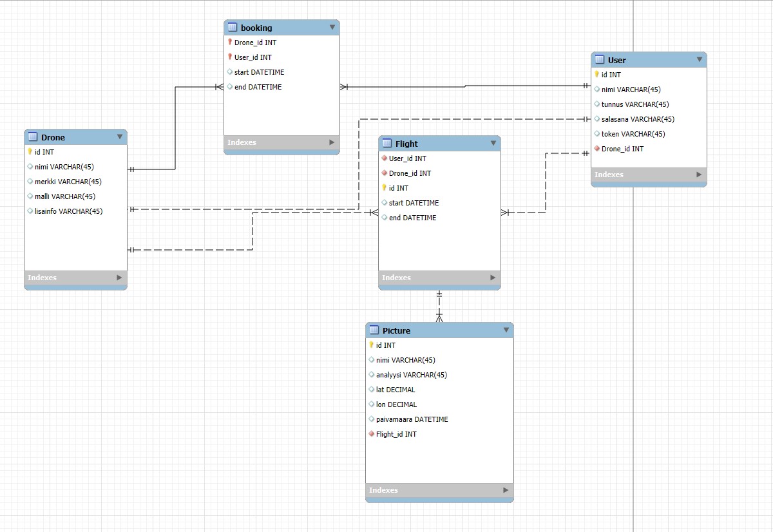Image resolution: width=773 pixels, height=532 pixels.
Task: Collapse the Drone table with header arrow
Action: pyautogui.click(x=120, y=137)
